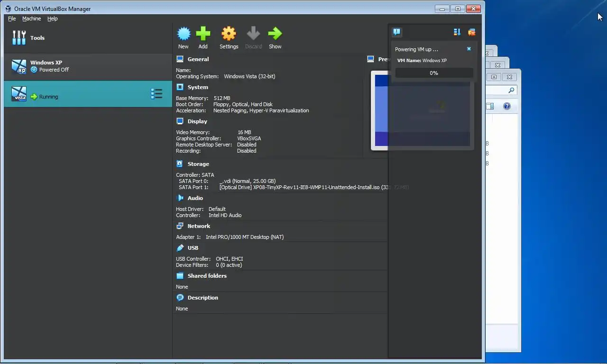The image size is (607, 364).
Task: Click the preview pane icon in background window
Action: [x=490, y=106]
